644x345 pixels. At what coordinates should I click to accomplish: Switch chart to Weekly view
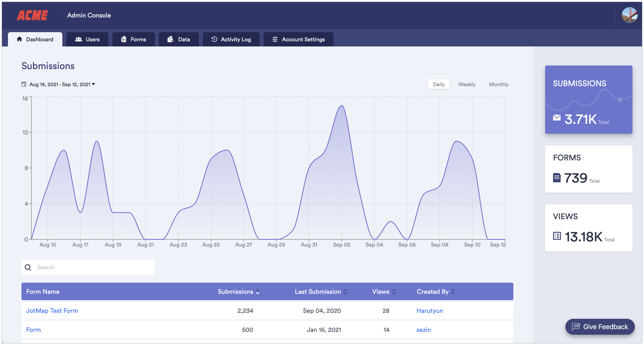467,85
